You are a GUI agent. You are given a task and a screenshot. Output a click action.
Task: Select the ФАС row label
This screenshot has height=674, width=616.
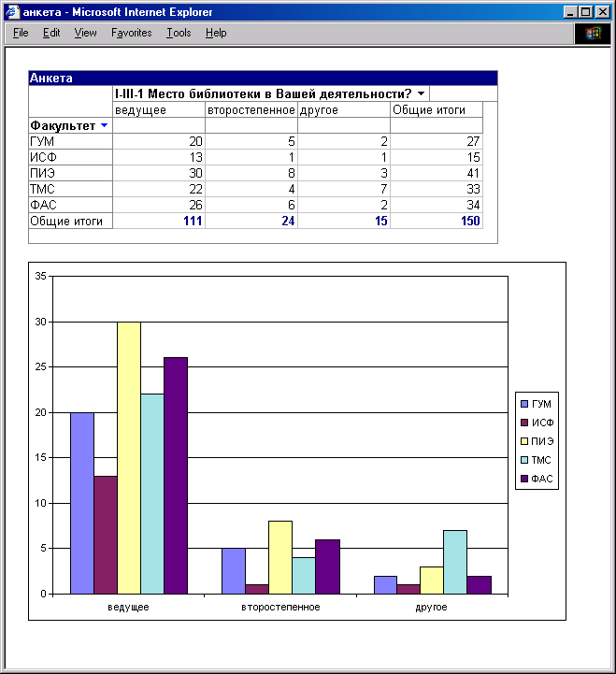(70, 205)
